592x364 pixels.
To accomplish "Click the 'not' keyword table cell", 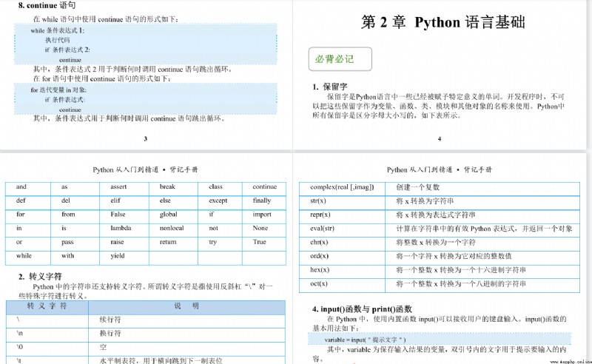I will (220, 231).
